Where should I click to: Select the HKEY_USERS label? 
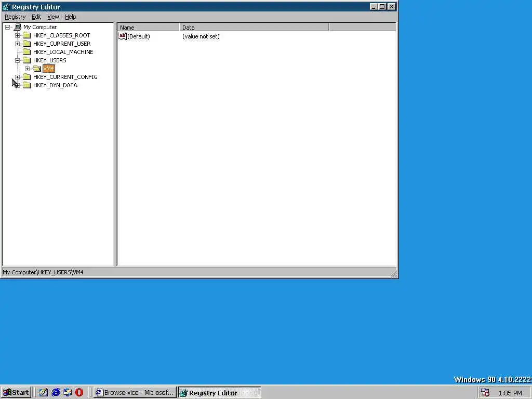[49, 60]
